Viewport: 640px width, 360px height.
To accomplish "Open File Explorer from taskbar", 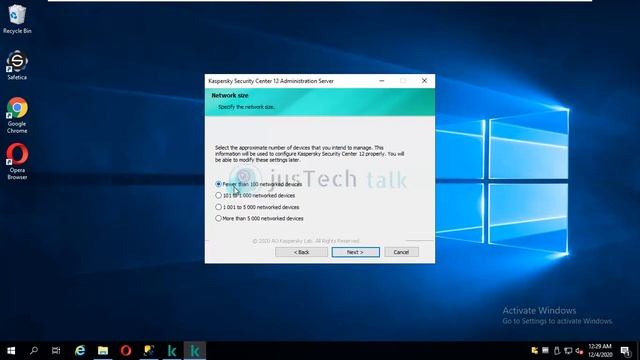I will pyautogui.click(x=103, y=351).
